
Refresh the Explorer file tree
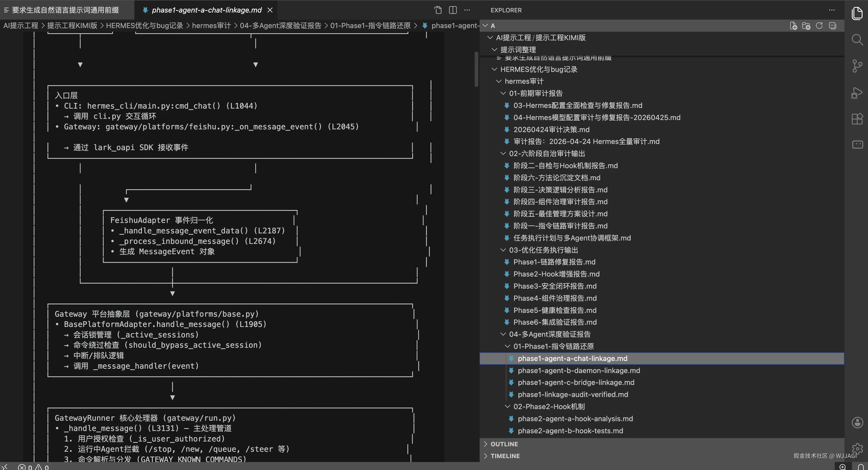point(819,26)
